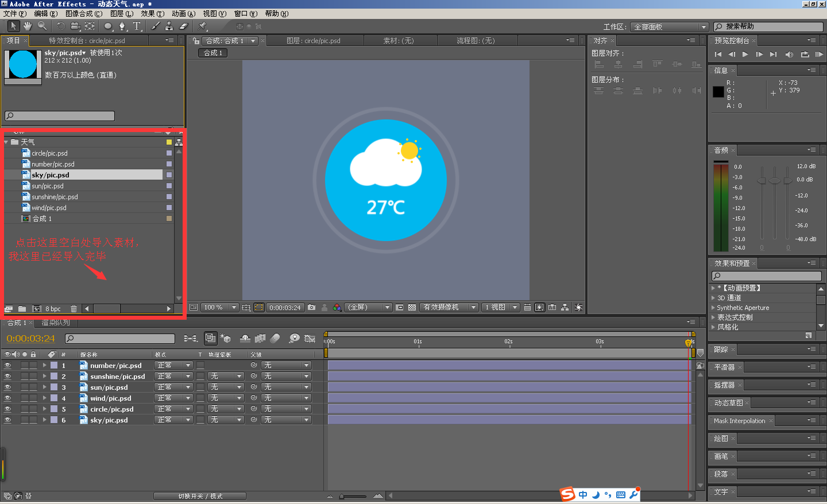The width and height of the screenshot is (827, 504).
Task: Select the Zoom magnifier tool
Action: [42, 26]
